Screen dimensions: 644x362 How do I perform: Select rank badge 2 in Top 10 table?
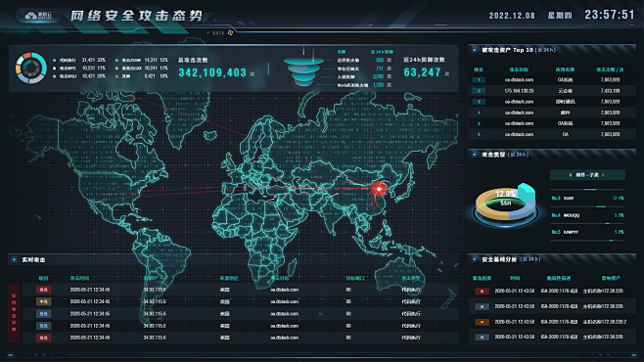tap(479, 91)
